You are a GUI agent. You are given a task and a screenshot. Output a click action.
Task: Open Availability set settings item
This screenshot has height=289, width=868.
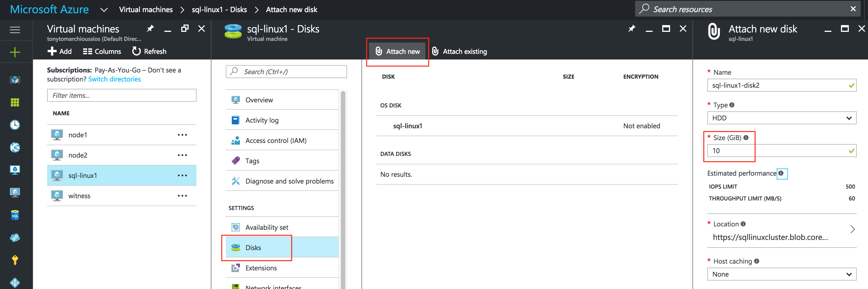[282, 227]
